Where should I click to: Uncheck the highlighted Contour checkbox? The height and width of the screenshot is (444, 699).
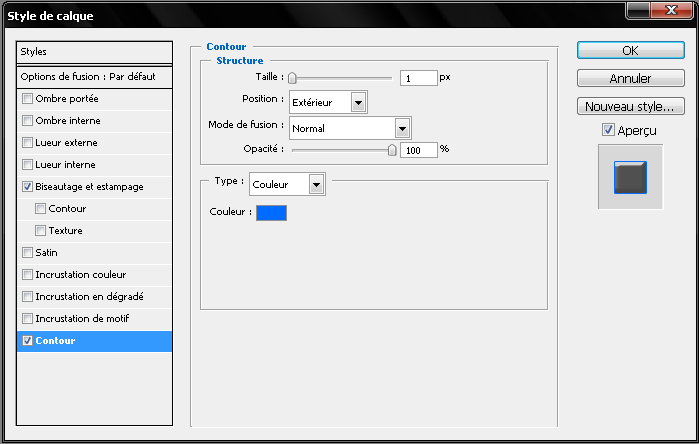pos(27,341)
